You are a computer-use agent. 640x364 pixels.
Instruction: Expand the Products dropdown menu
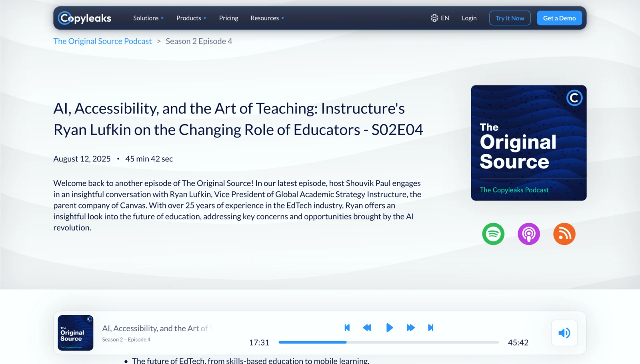[191, 18]
